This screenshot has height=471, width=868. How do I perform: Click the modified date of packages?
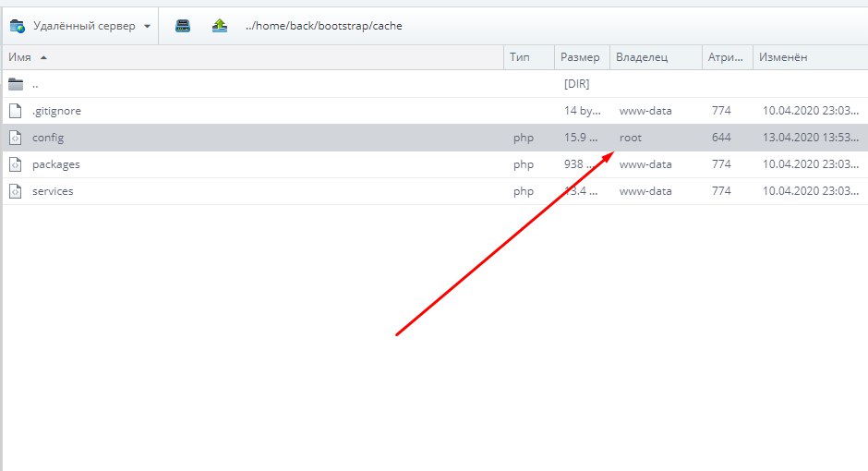[811, 164]
